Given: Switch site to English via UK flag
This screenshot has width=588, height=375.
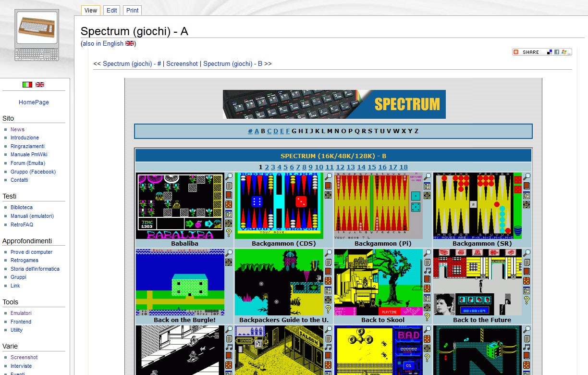Looking at the screenshot, I should point(40,85).
